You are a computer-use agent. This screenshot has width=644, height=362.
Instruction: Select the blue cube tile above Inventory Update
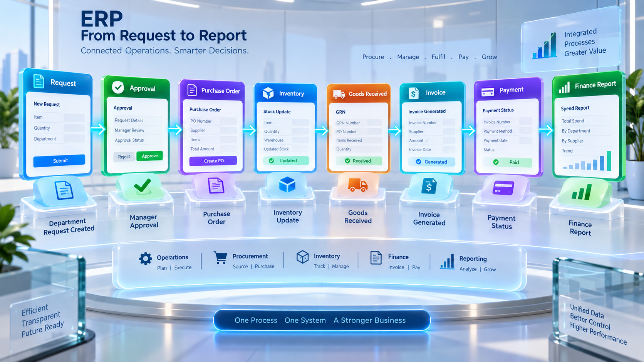287,185
